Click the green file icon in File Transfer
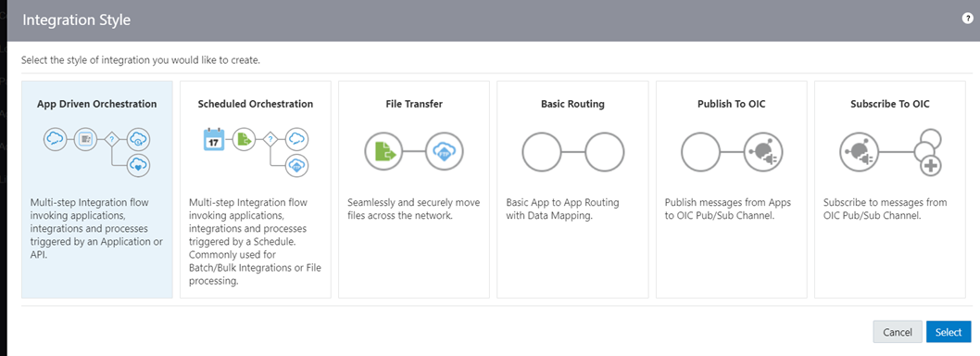The image size is (980, 356). pyautogui.click(x=383, y=152)
